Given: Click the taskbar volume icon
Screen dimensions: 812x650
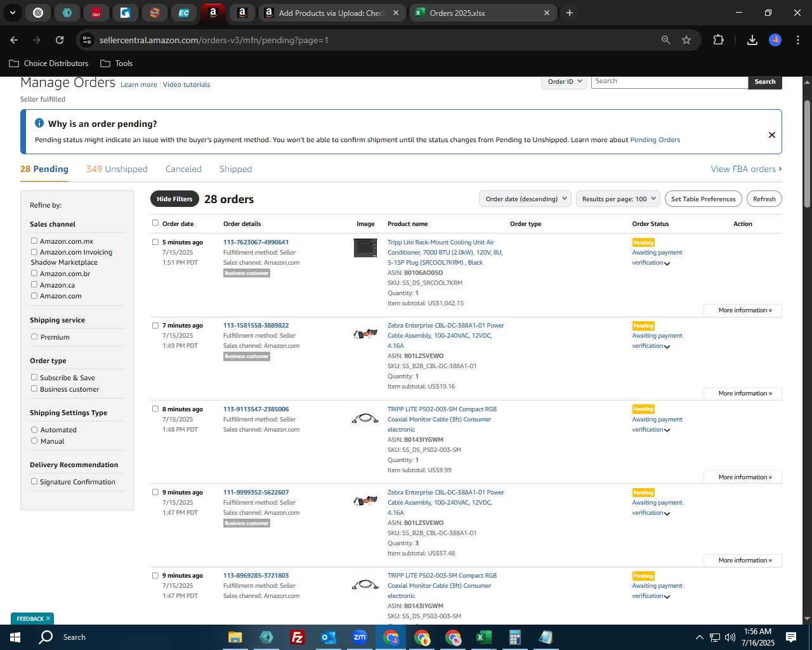Looking at the screenshot, I should [730, 637].
